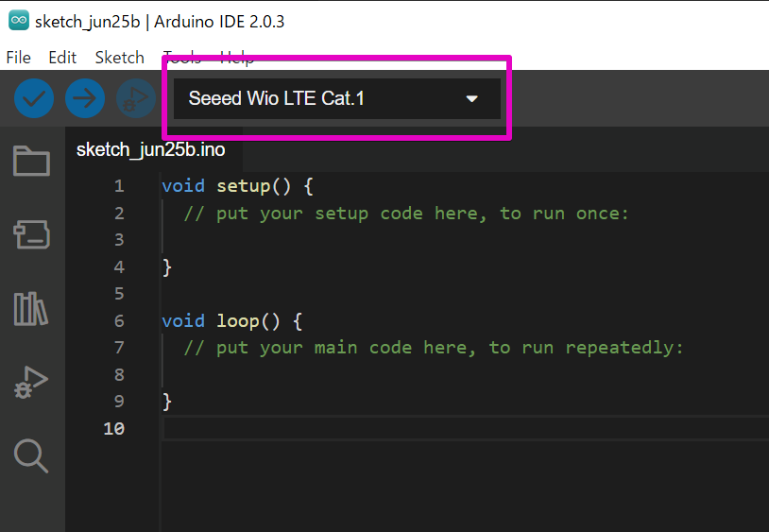Click the 'void setup() {' code line
This screenshot has height=532, width=769.
tap(237, 186)
